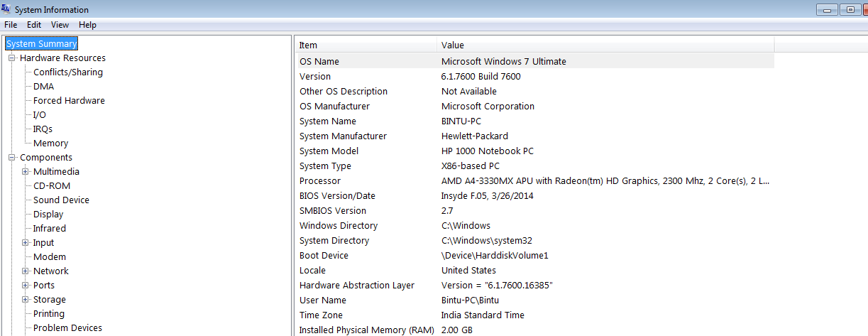Image resolution: width=868 pixels, height=336 pixels.
Task: Expand the Ports node
Action: (26, 286)
